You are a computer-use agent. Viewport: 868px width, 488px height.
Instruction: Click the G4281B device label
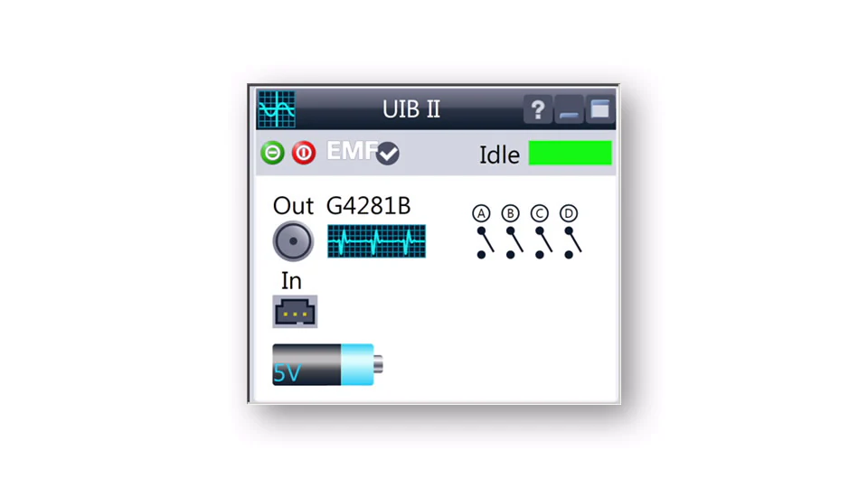[x=369, y=206]
